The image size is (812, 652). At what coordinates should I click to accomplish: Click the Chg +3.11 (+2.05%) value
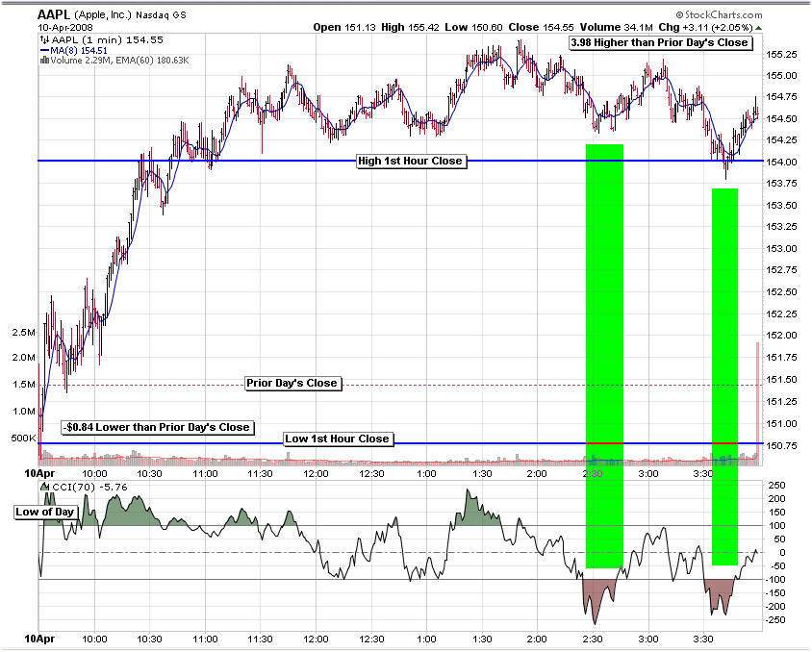(x=705, y=28)
